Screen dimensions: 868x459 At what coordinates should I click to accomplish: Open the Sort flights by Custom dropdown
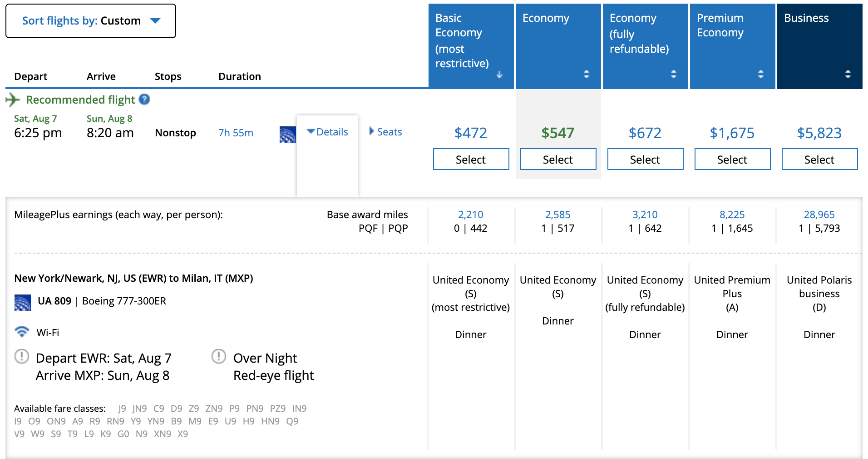pos(91,21)
